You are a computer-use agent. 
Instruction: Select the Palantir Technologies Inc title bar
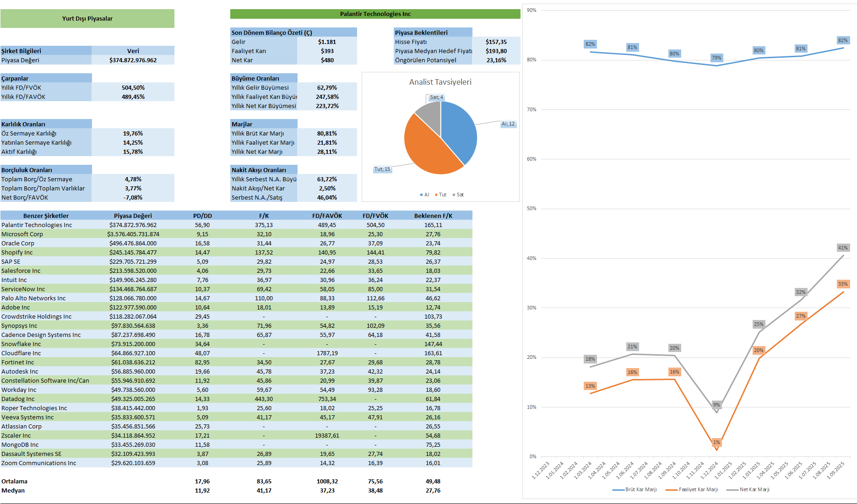[375, 14]
